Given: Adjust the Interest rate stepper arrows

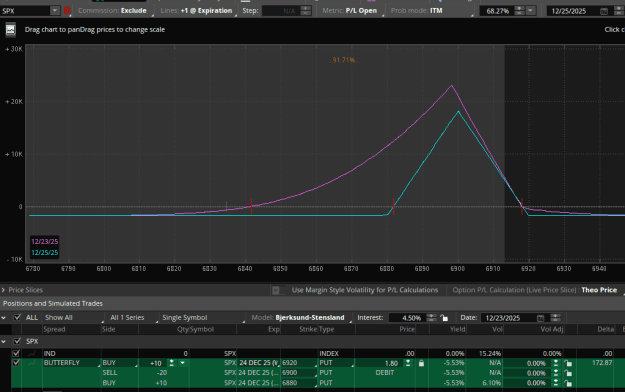Looking at the screenshot, I should [431, 318].
